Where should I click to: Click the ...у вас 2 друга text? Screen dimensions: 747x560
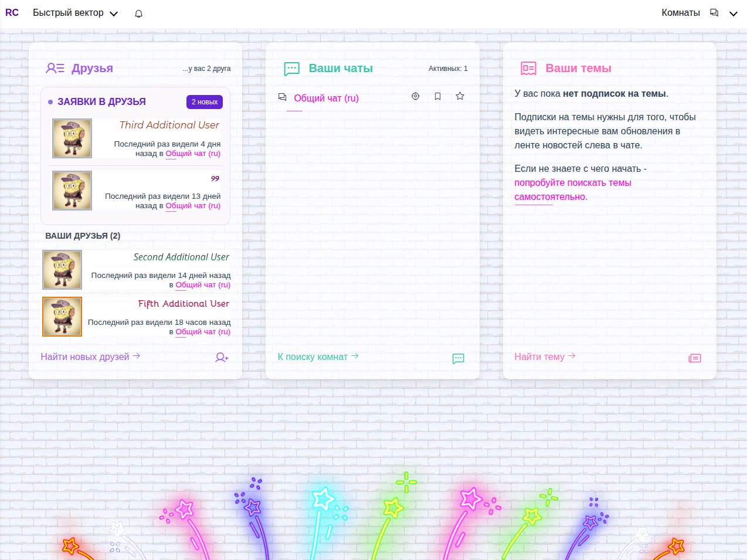click(x=206, y=69)
